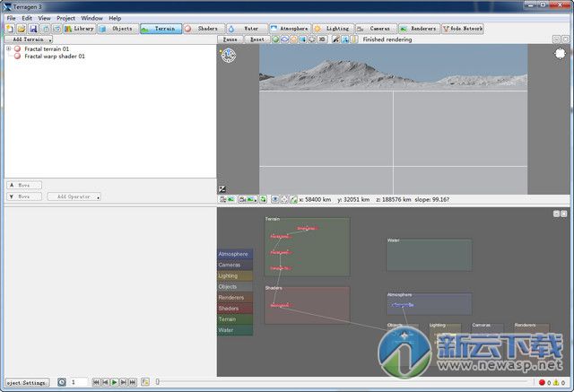Open the Water layout
574x392 pixels.
[247, 29]
